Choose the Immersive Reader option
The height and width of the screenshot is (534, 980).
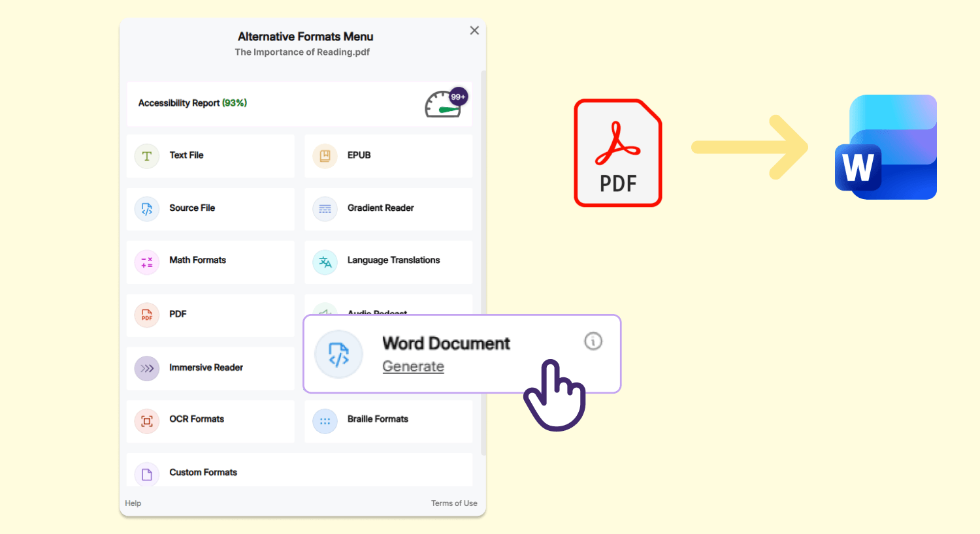pos(210,368)
